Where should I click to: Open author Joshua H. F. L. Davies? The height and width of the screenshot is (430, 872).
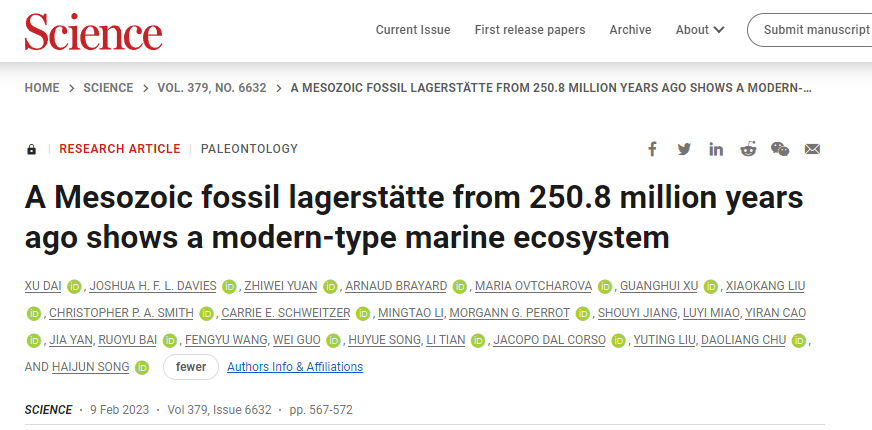(x=153, y=286)
